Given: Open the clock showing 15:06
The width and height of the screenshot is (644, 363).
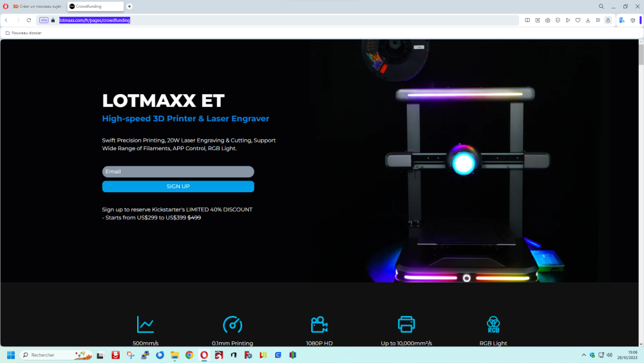Looking at the screenshot, I should (627, 355).
